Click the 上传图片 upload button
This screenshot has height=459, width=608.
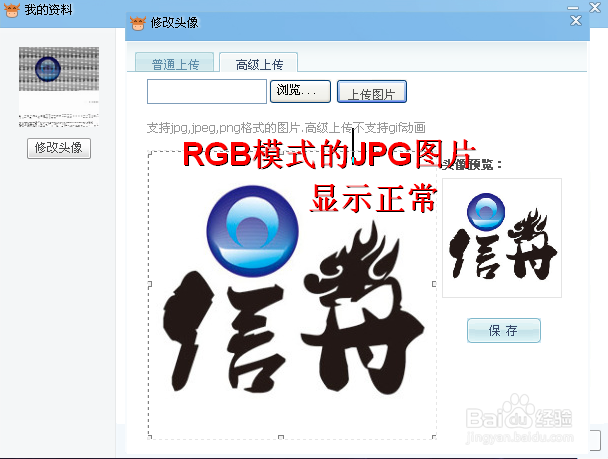coord(372,91)
